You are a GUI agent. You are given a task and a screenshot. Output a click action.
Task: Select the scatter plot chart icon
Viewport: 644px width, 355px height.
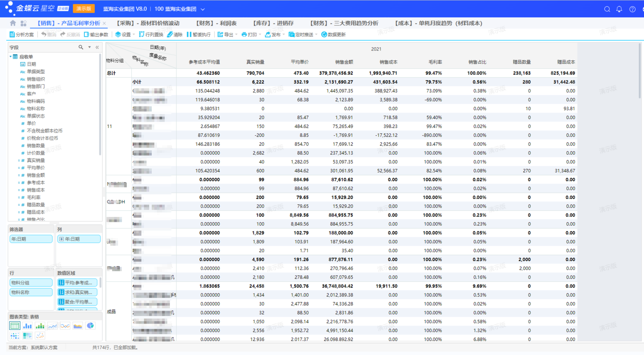click(x=40, y=335)
